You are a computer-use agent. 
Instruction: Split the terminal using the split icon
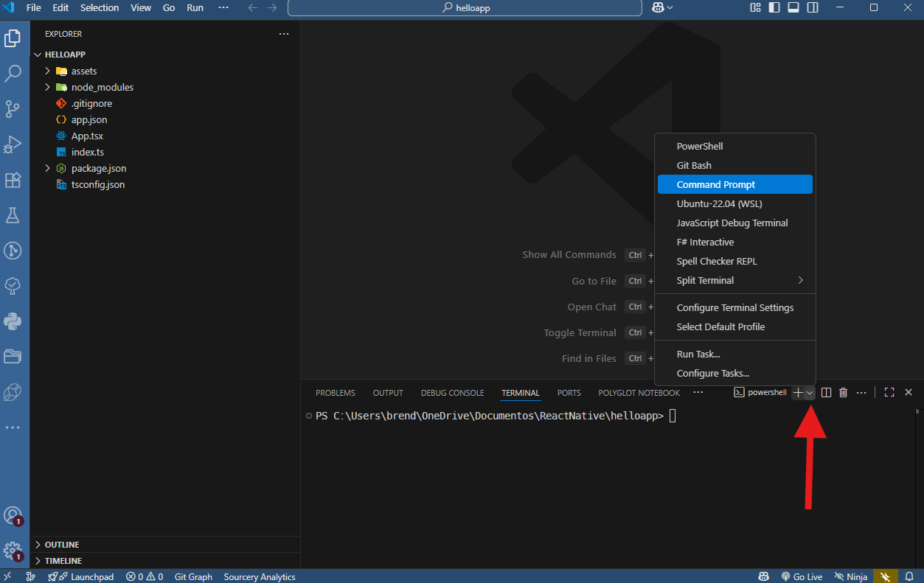tap(824, 392)
